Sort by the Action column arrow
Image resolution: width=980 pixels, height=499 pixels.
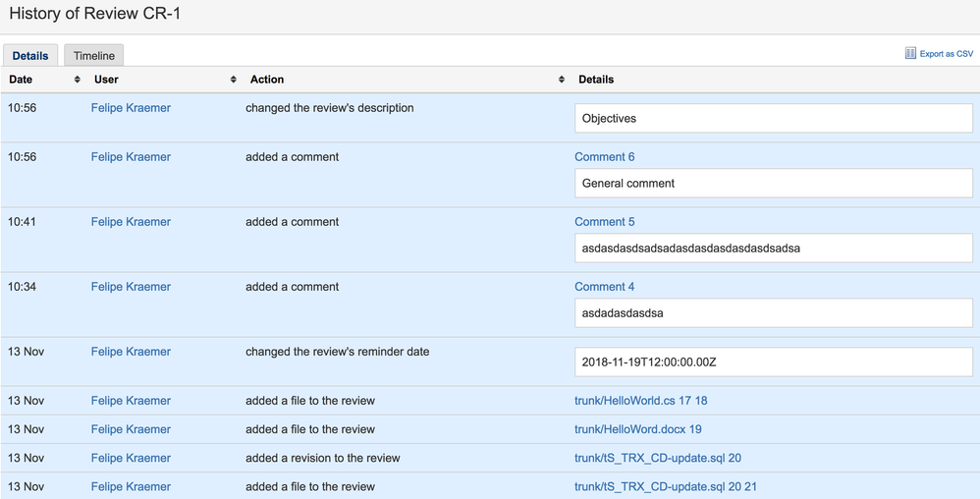(x=562, y=80)
